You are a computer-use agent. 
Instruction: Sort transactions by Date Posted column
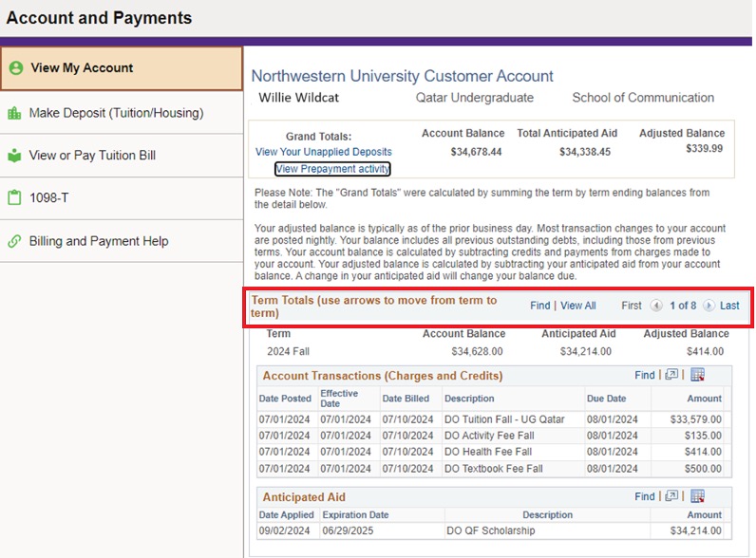pyautogui.click(x=285, y=399)
